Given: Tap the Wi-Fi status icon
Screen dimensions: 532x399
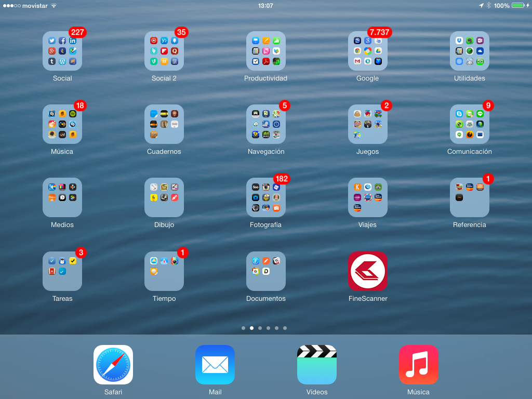Looking at the screenshot, I should [54, 5].
